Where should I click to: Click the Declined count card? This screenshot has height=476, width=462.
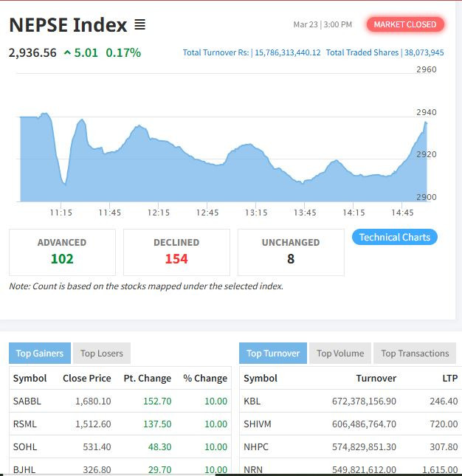(176, 252)
